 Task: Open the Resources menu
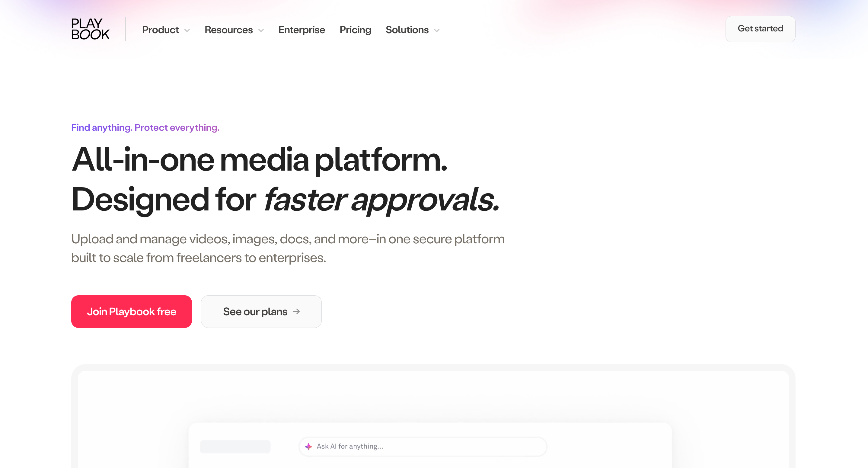click(228, 30)
